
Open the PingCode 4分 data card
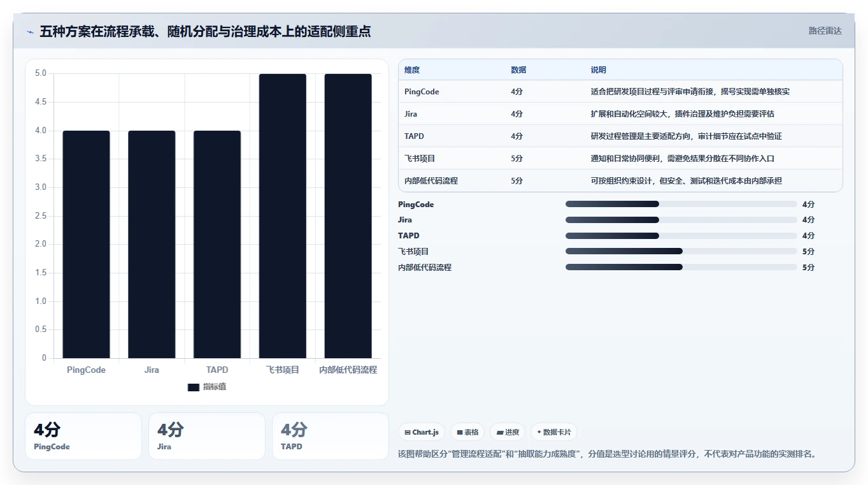click(x=83, y=436)
